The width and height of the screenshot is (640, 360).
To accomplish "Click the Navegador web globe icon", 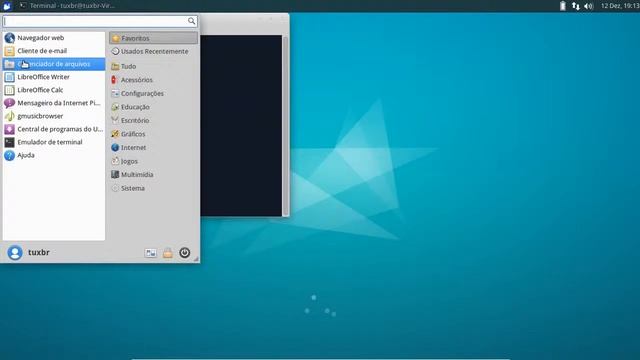I will click(9, 38).
